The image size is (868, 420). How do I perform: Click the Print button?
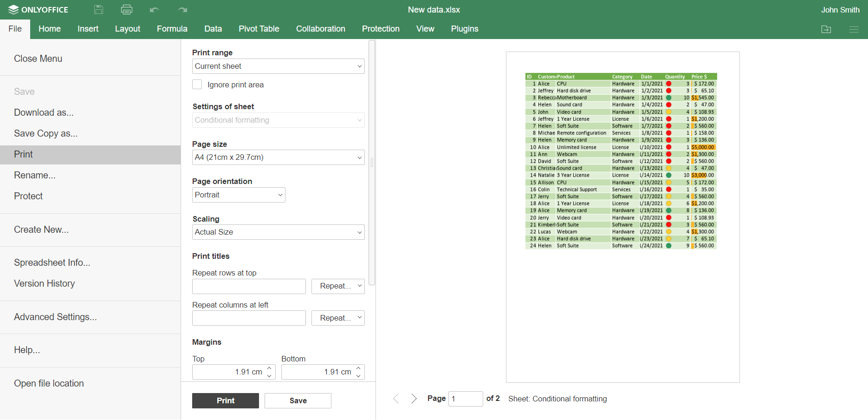click(x=225, y=400)
